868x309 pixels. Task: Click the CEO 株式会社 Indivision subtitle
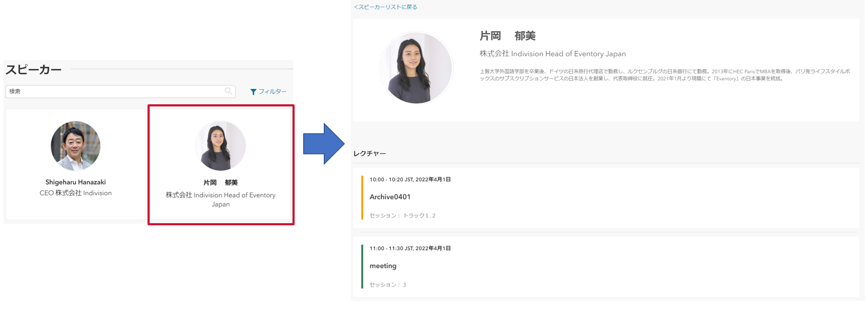(75, 193)
